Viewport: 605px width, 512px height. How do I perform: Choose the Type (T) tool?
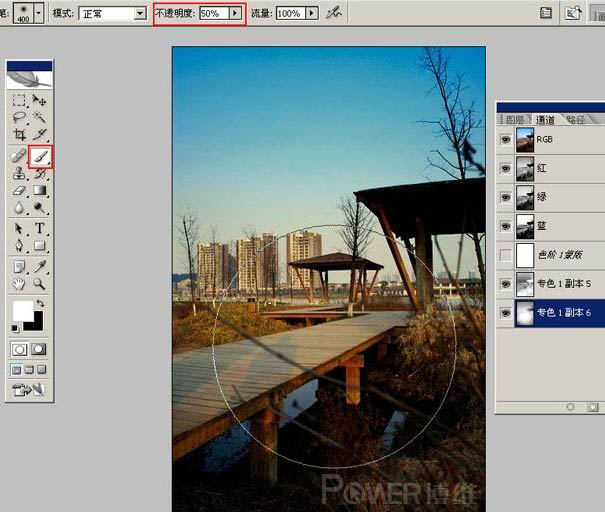(x=40, y=228)
